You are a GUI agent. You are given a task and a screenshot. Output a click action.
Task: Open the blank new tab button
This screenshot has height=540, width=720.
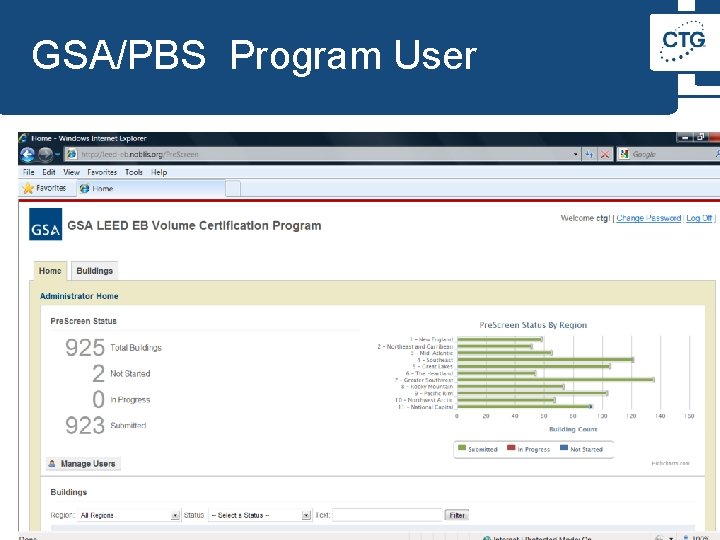click(x=233, y=189)
